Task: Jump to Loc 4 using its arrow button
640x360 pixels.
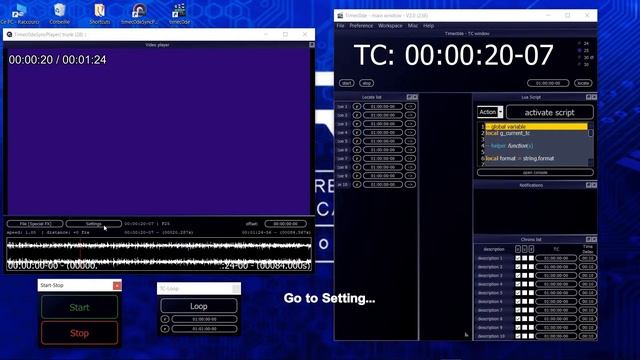Action: pyautogui.click(x=410, y=133)
